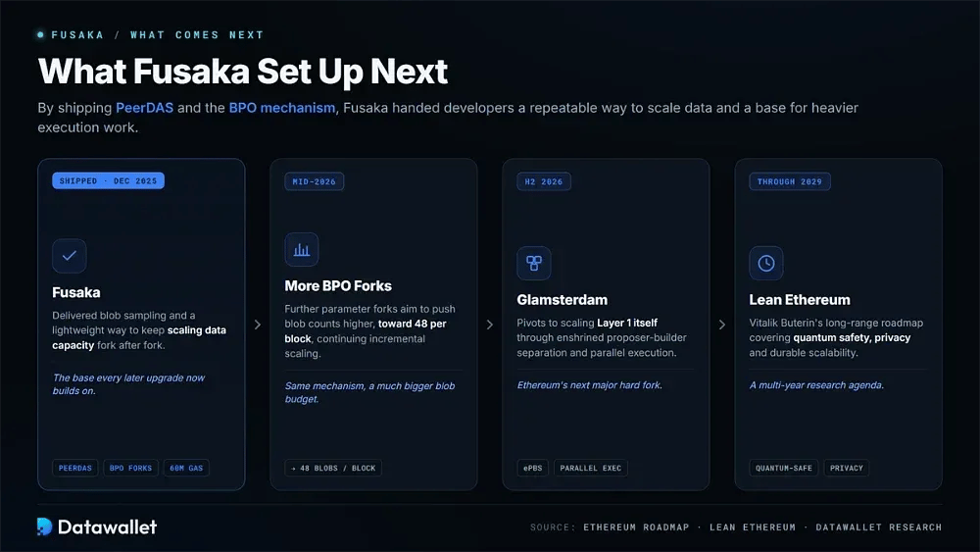The height and width of the screenshot is (552, 980).
Task: Click the clock icon above Lean Ethereum
Action: pyautogui.click(x=766, y=263)
